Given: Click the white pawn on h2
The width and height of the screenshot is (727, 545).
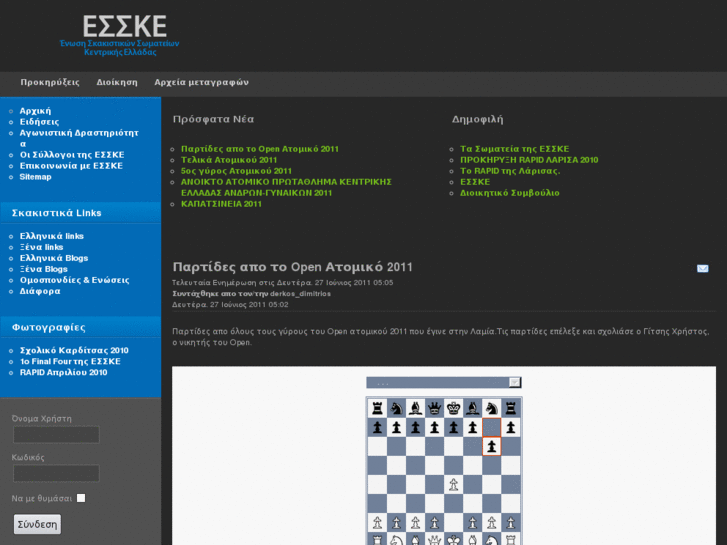Looking at the screenshot, I should coord(510,523).
